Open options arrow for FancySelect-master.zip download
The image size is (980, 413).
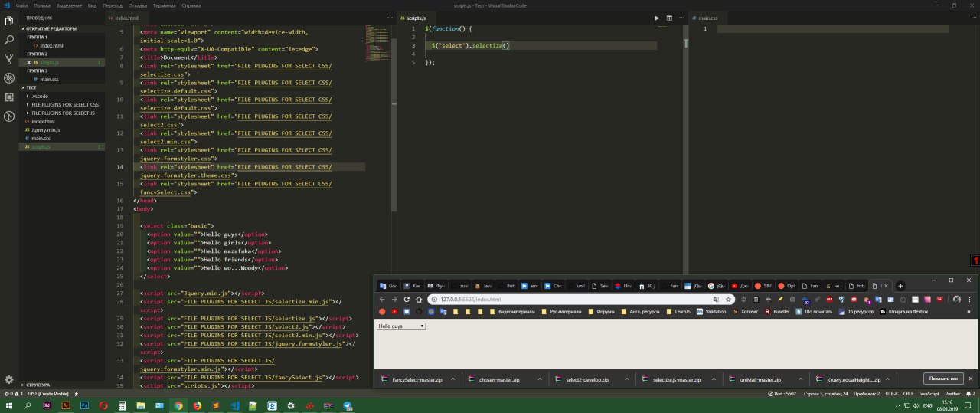pyautogui.click(x=452, y=379)
